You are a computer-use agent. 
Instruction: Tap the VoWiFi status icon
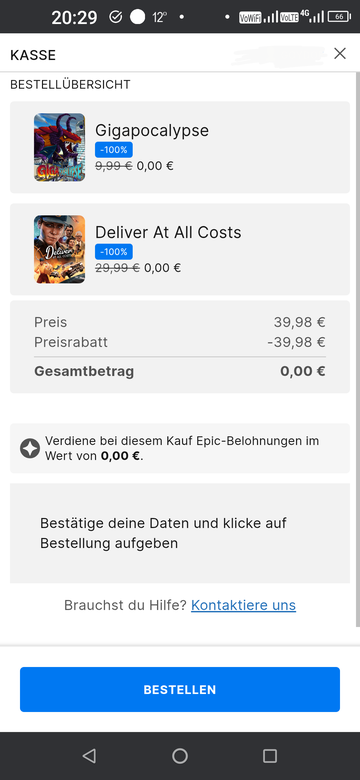250,17
